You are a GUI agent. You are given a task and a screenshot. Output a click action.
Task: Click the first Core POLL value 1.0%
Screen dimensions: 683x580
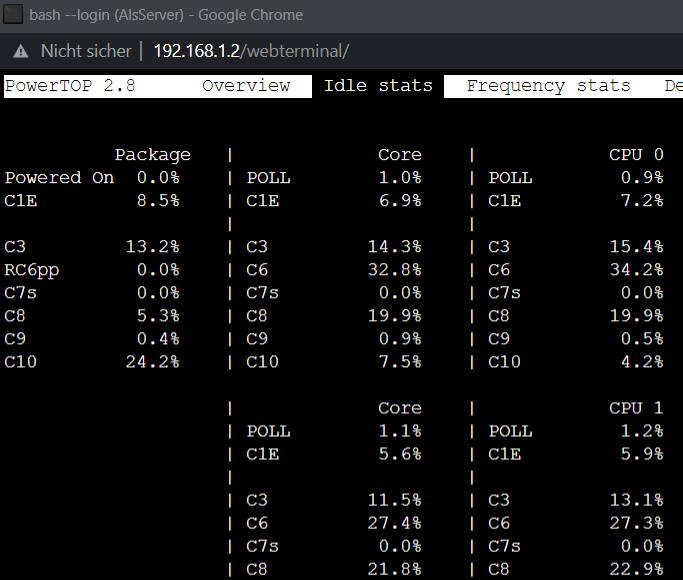tap(400, 178)
